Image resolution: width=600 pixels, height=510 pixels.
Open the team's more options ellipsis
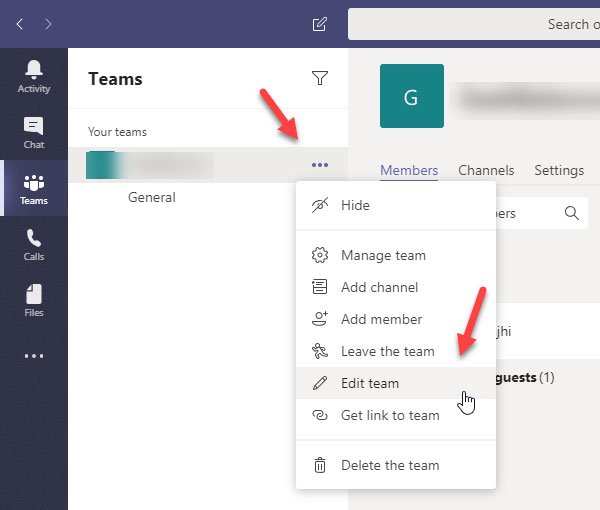pyautogui.click(x=320, y=165)
